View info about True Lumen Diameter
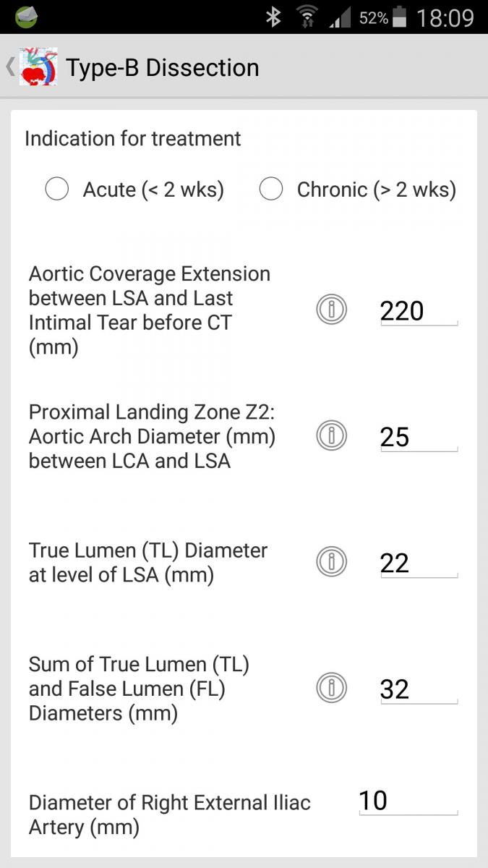Viewport: 488px width, 868px height. point(332,562)
